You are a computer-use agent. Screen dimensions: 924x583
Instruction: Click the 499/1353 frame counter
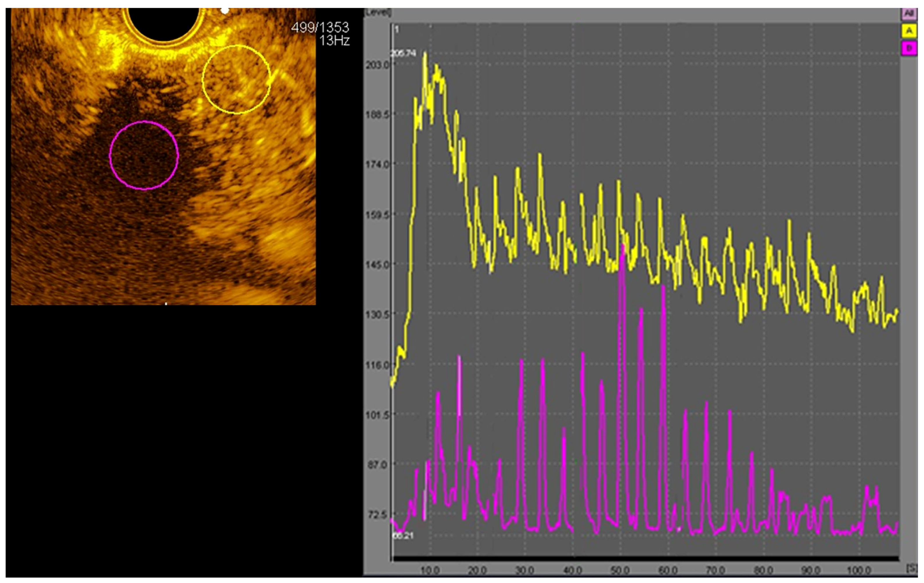click(320, 27)
